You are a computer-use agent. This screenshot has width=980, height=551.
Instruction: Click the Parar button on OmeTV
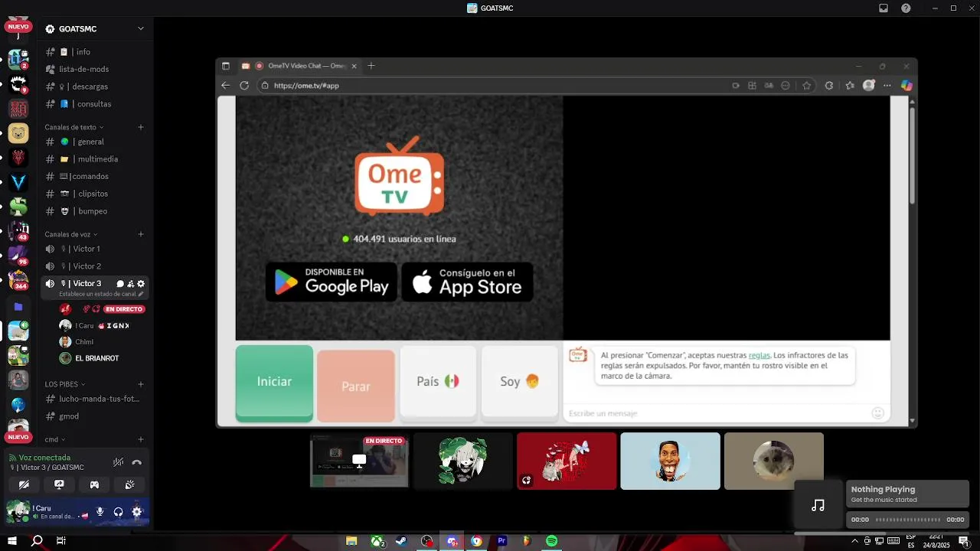[x=356, y=386]
